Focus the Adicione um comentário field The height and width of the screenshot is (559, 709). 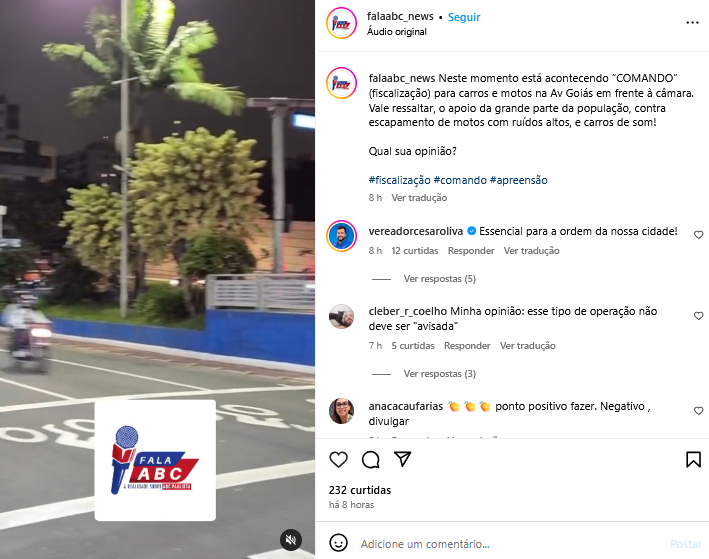click(511, 544)
